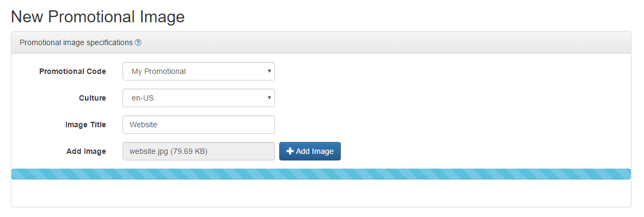Focus the Image Title field containing 'Website'
This screenshot has height=217, width=644.
198,125
